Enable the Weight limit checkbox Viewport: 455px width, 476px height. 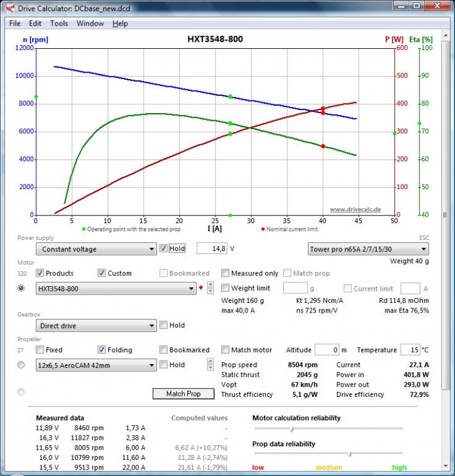(x=225, y=288)
